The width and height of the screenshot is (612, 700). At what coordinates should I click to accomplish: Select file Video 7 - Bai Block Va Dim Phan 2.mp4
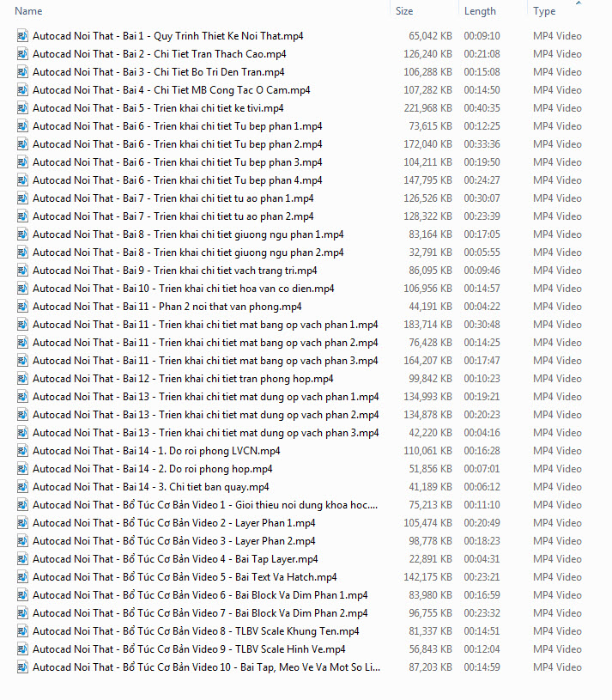200,613
